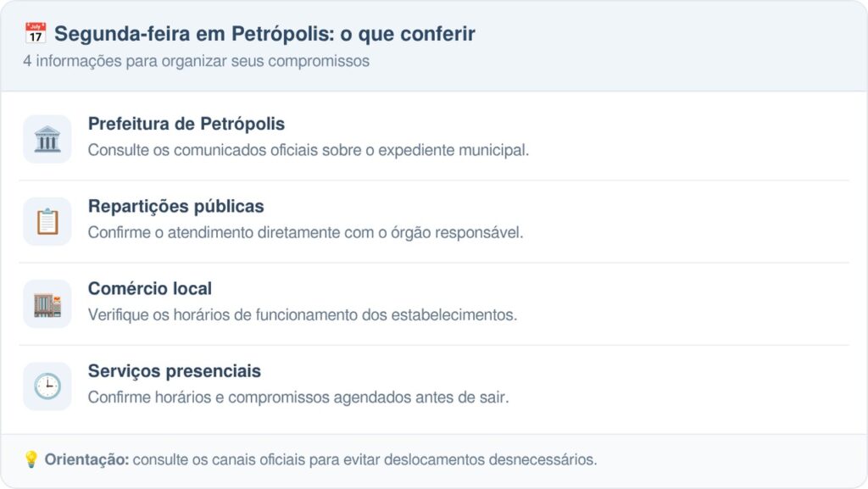This screenshot has width=868, height=489.
Task: Click the clock icon for Serviços presenciais
Action: pyautogui.click(x=47, y=386)
